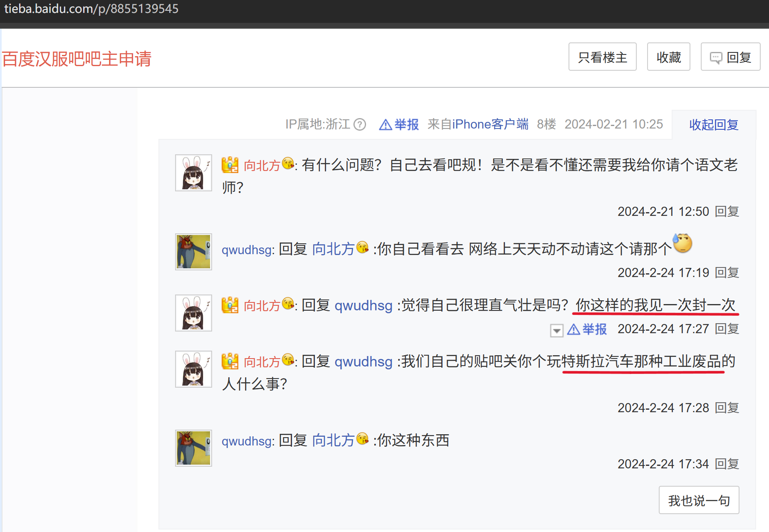
Task: Click kiss emoji after 向北方 in last reply
Action: (x=363, y=438)
